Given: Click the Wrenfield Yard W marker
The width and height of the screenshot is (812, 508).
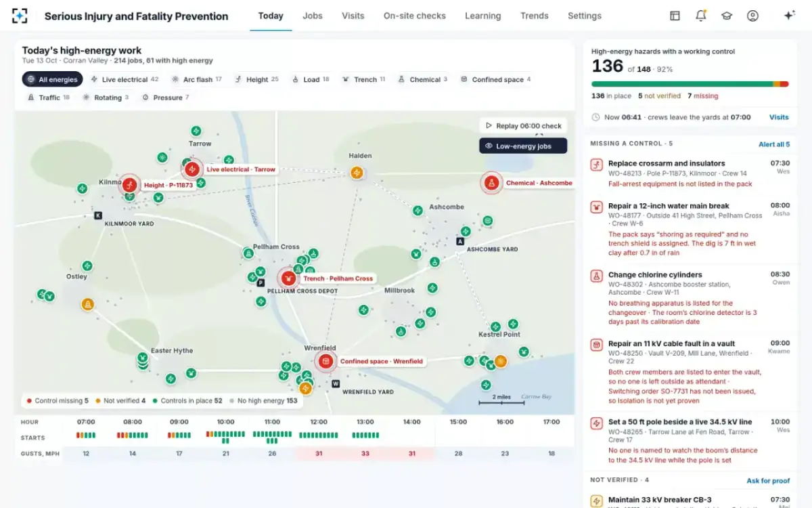Looking at the screenshot, I should 335,384.
